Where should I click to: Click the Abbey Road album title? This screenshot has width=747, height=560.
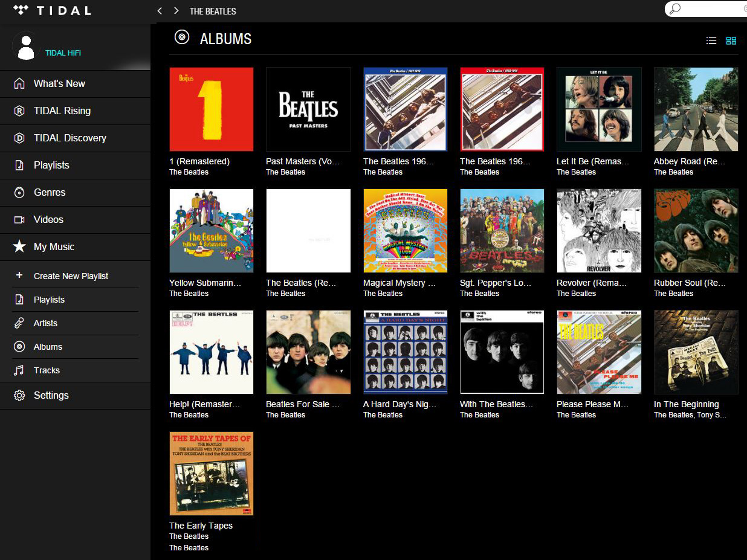(x=689, y=161)
